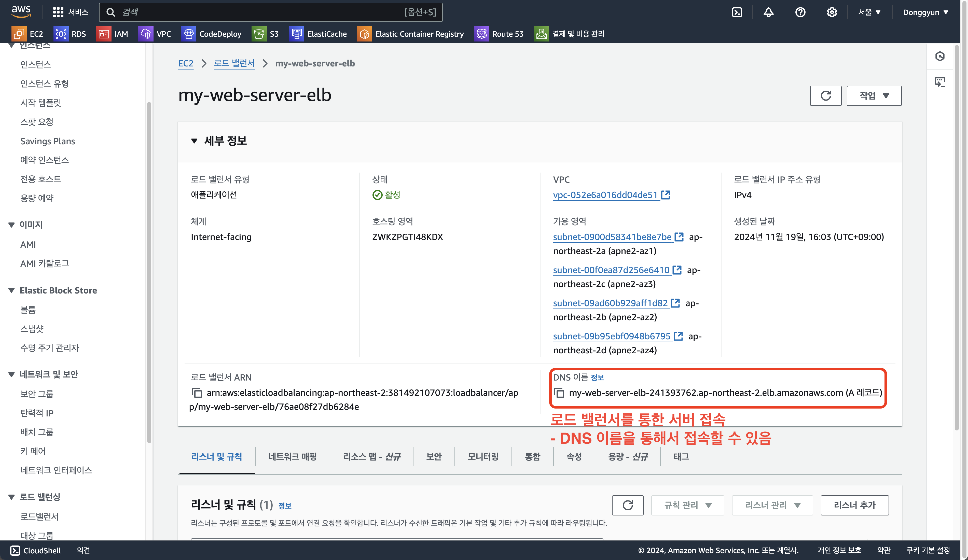Click the Route 53 shortcut icon
The height and width of the screenshot is (560, 968).
point(481,34)
